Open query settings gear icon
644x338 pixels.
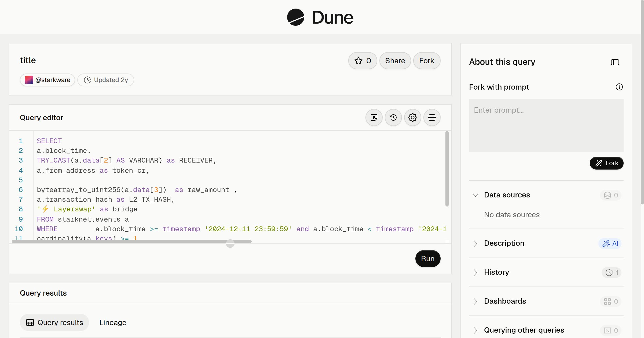coord(412,117)
